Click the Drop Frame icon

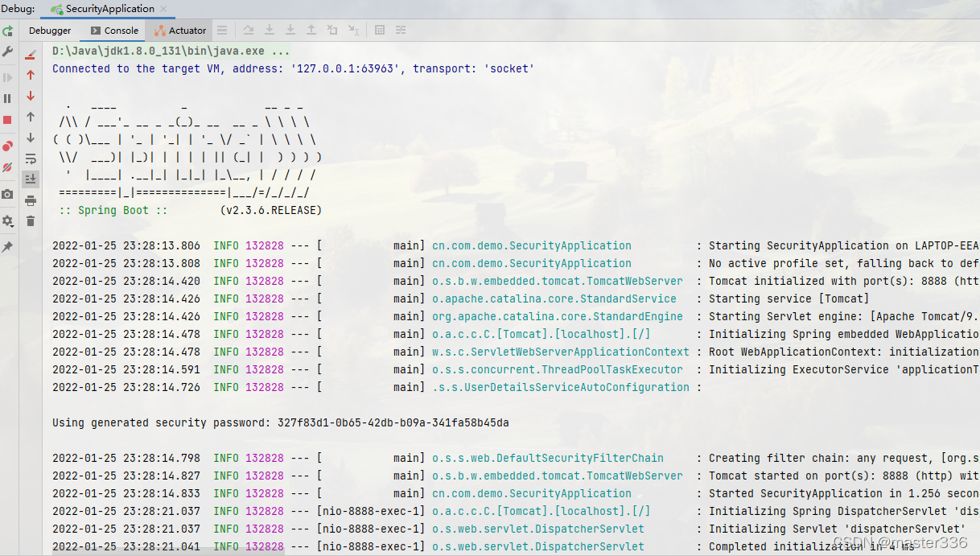point(332,31)
